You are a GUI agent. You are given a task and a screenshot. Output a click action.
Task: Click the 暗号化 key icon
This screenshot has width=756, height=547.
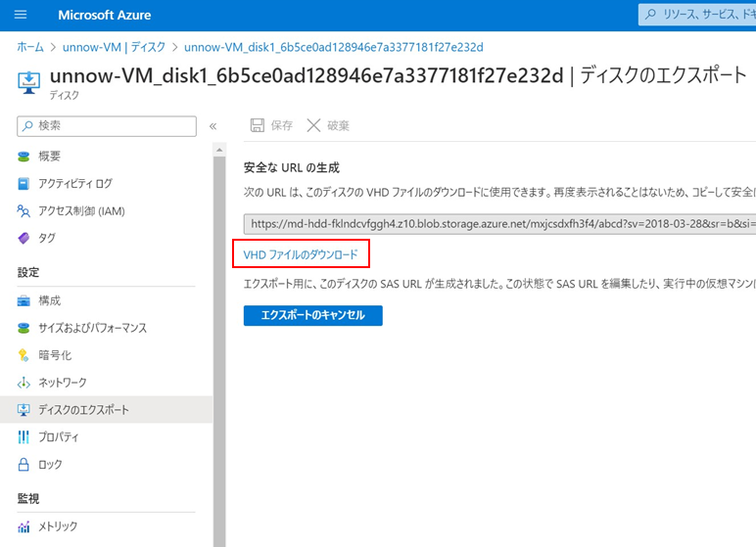pos(24,355)
